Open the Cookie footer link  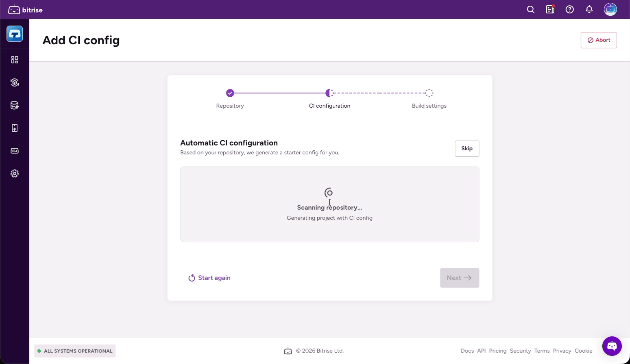tap(584, 351)
